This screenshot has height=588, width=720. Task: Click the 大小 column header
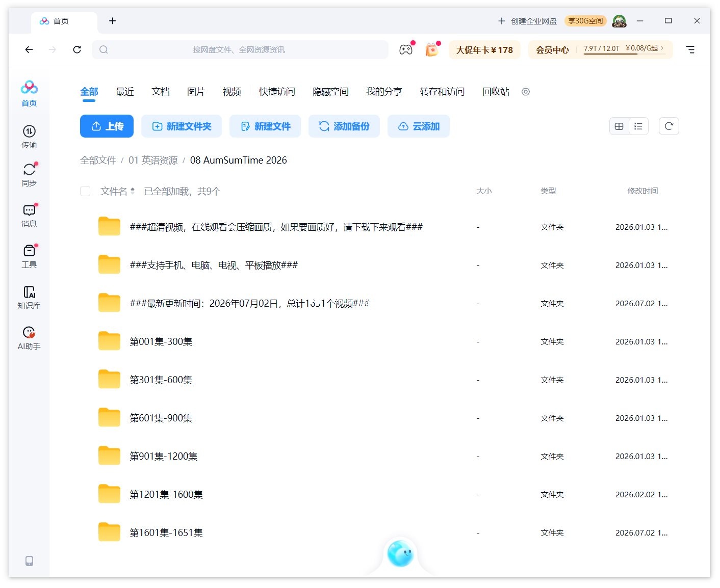[x=484, y=191]
